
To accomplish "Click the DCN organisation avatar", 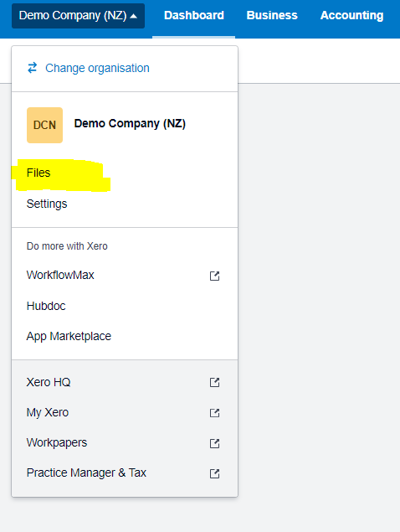I will point(44,125).
